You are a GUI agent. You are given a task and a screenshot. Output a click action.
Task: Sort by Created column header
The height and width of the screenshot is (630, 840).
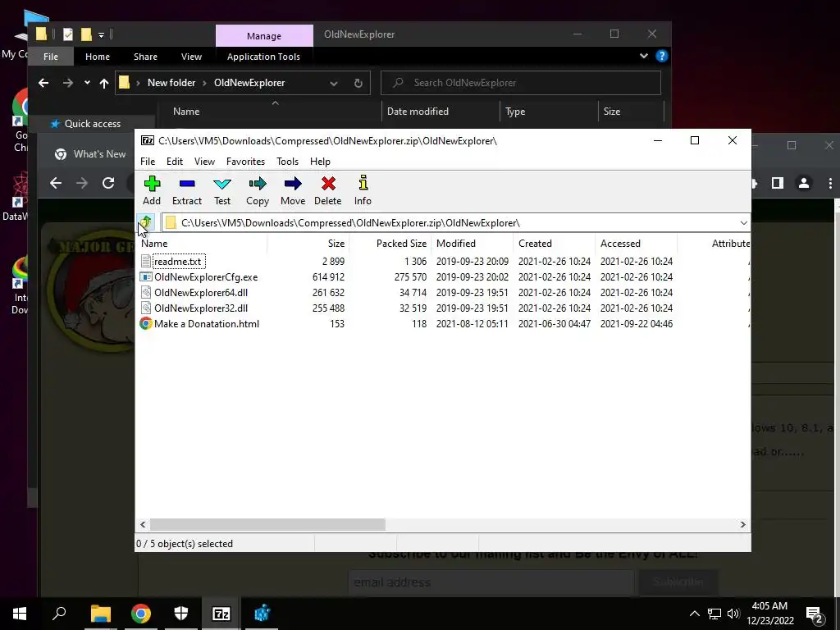555,243
